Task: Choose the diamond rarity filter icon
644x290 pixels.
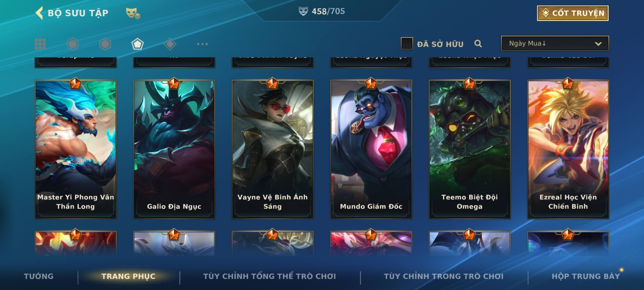Action: click(x=170, y=44)
